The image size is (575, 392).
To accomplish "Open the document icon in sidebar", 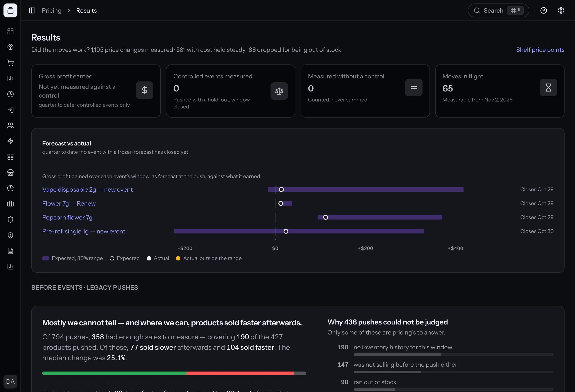I will pyautogui.click(x=10, y=251).
